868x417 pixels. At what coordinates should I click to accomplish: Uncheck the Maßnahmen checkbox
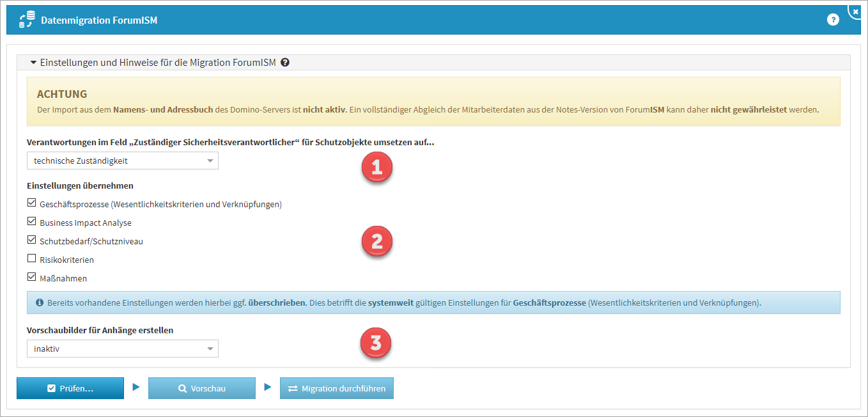(31, 278)
